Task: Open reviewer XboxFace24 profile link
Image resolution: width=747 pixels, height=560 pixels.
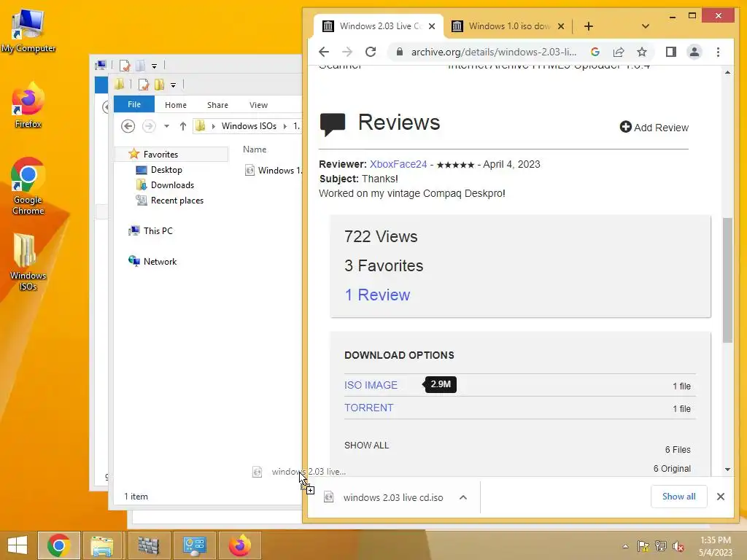Action: click(398, 164)
